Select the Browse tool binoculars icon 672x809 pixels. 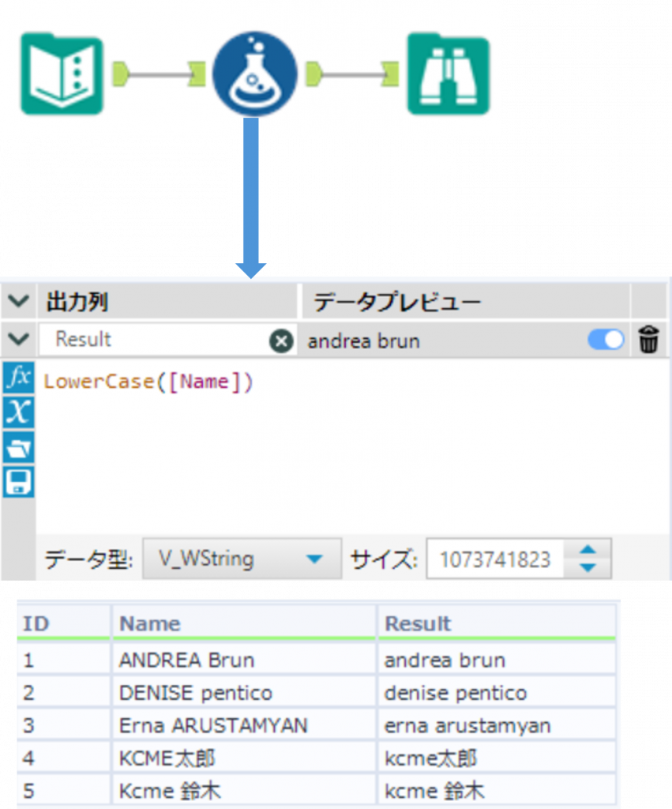(448, 74)
